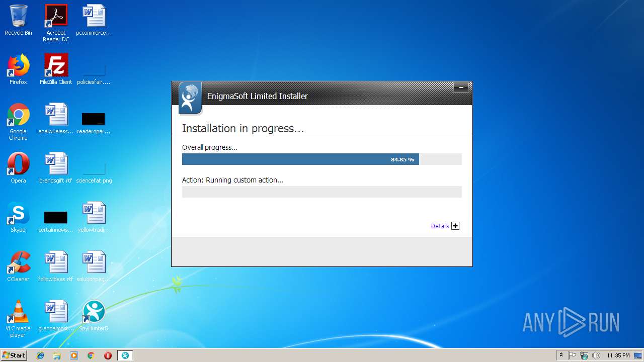Click the 'Installation in progress...' heading
This screenshot has height=362, width=644.
coord(243,129)
